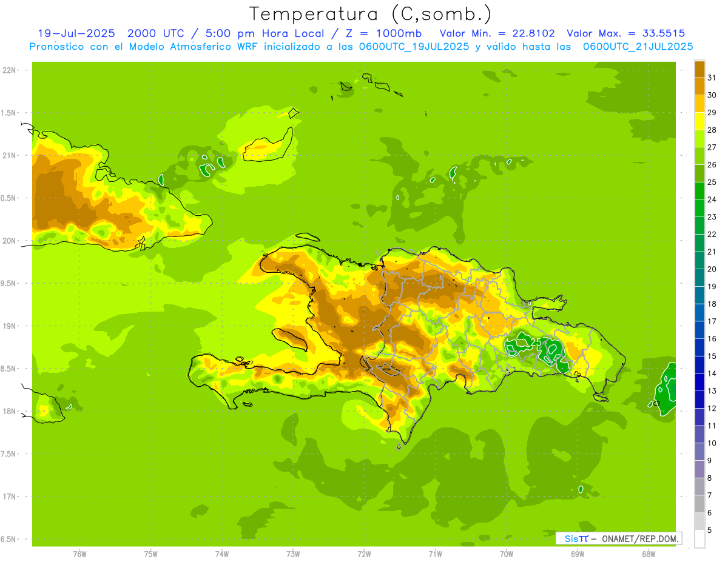
Task: Click "Valor Min. = 22.8102" text
Action: click(497, 33)
